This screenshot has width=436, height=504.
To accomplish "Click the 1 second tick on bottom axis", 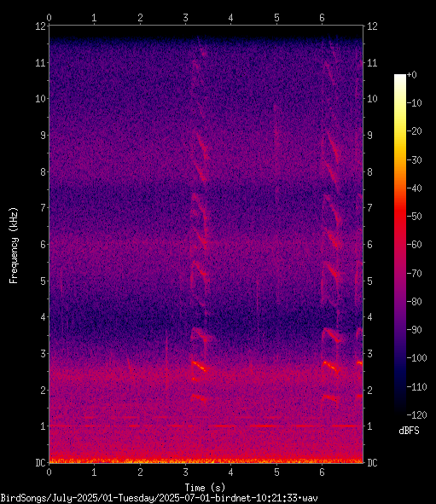I will [94, 472].
